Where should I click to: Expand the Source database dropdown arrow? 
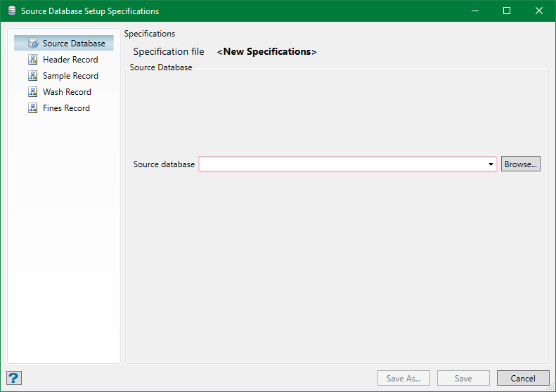(491, 164)
